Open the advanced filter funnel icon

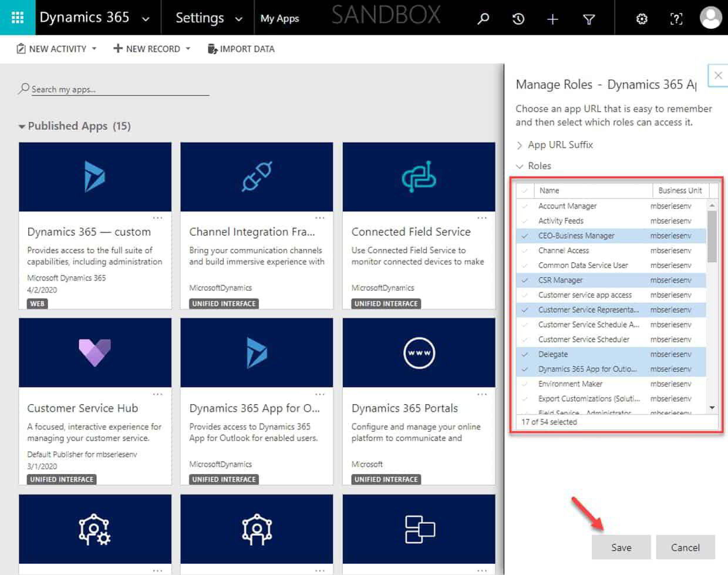point(588,19)
